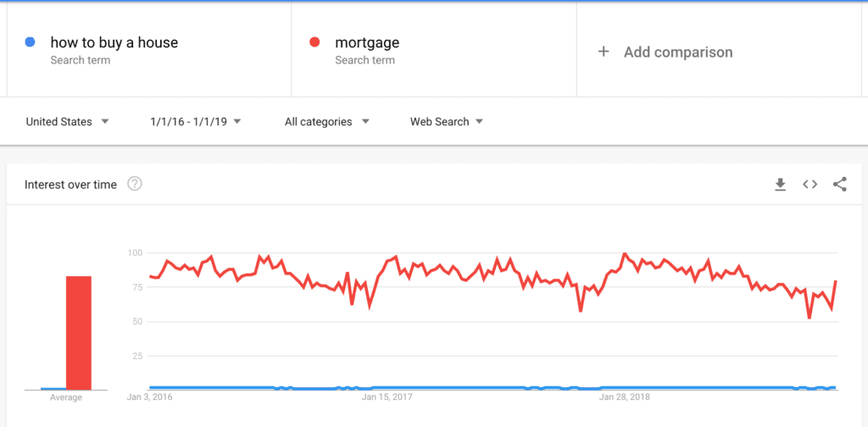
Task: Open the help icon beside Interest over time
Action: 135,184
